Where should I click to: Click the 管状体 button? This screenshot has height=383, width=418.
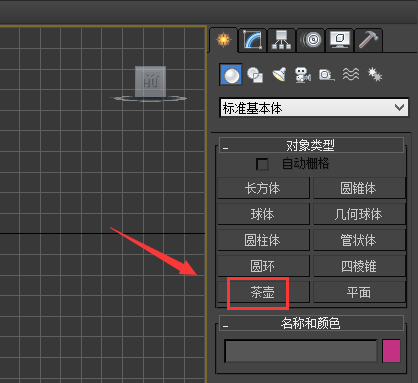[x=359, y=240]
